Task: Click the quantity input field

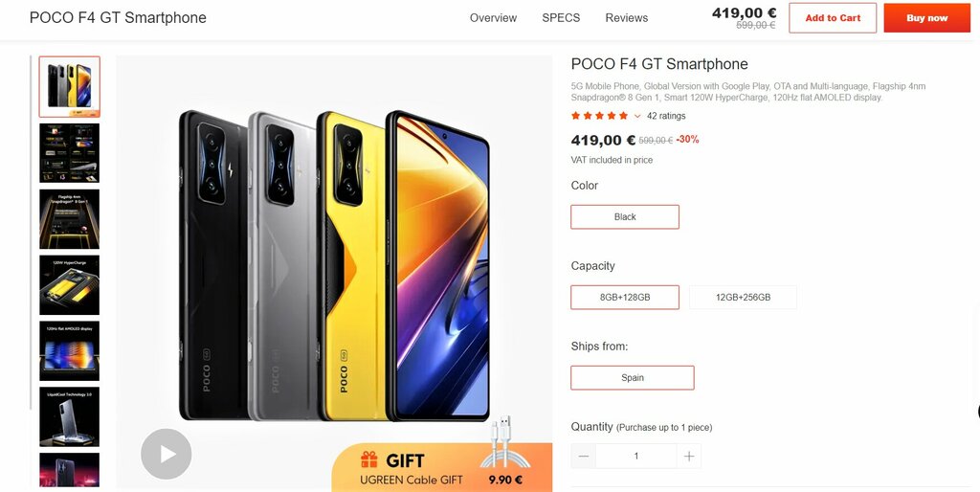Action: point(635,457)
